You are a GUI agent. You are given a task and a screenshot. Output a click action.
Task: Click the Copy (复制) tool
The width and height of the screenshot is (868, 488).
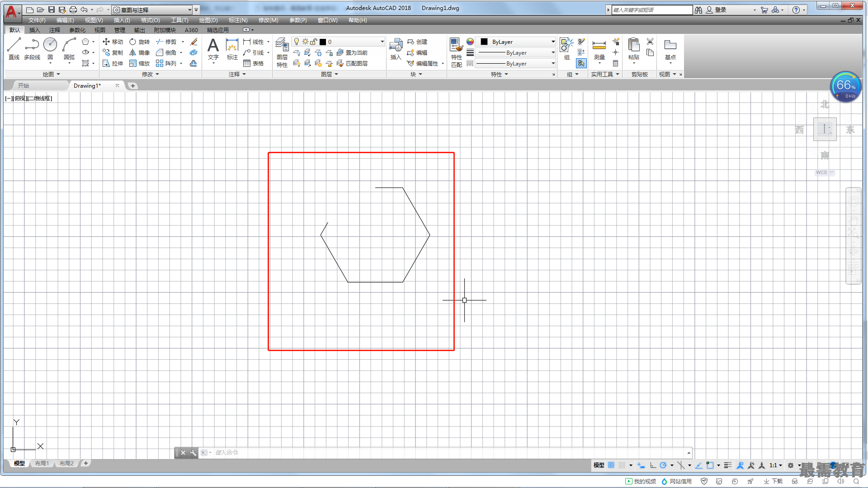point(113,52)
